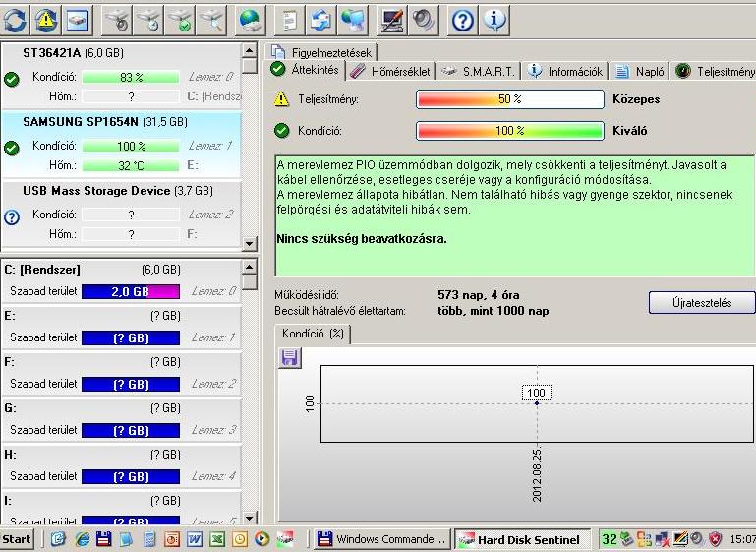Select the F: partition row
The width and height of the screenshot is (756, 552).
click(x=121, y=374)
